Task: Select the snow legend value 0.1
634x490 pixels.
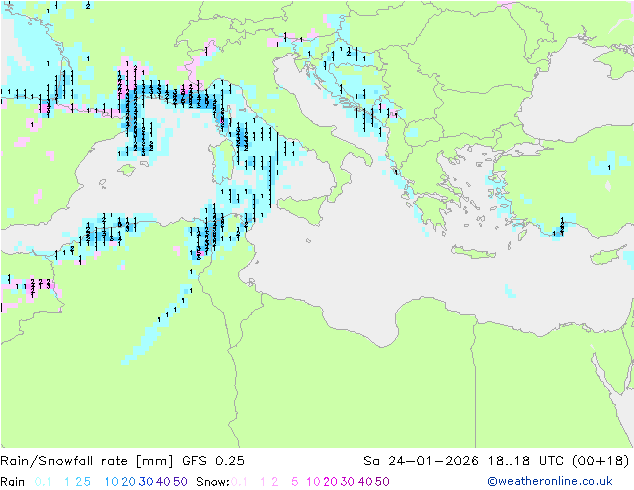Action: [239, 482]
